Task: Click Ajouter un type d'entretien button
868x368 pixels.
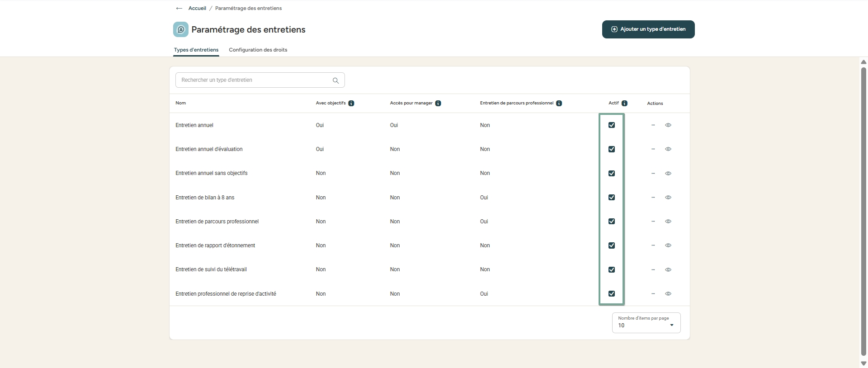Action: tap(648, 29)
